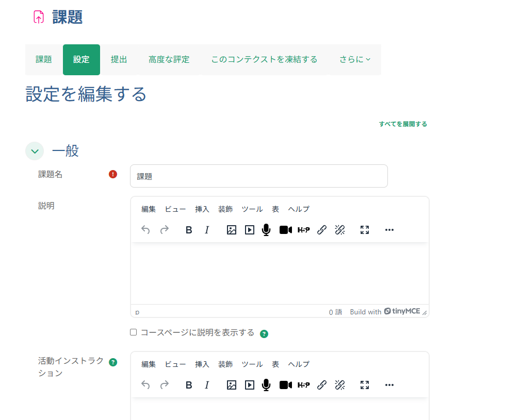Insert H5P content in the 説明 editor
Viewport: 521px width, 420px height.
click(x=304, y=230)
